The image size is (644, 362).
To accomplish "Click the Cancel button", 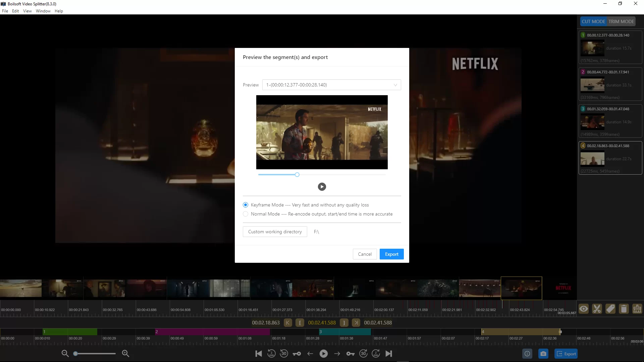I will coord(365,254).
